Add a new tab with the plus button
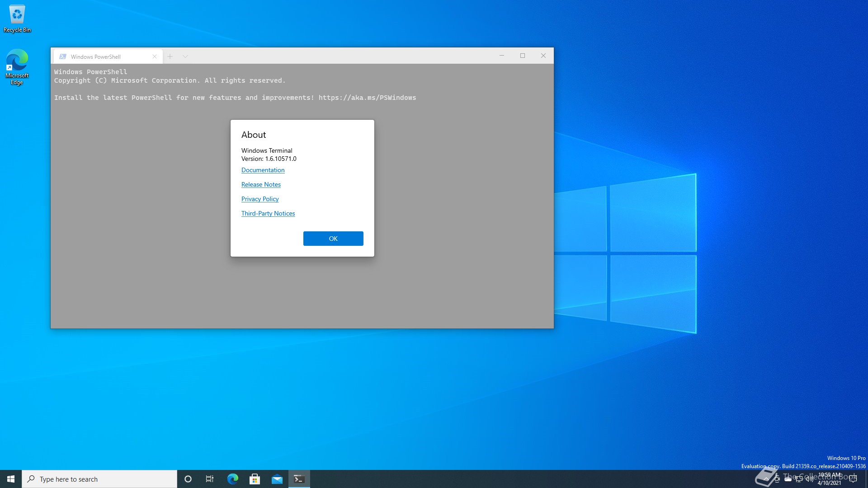868x488 pixels. (170, 56)
